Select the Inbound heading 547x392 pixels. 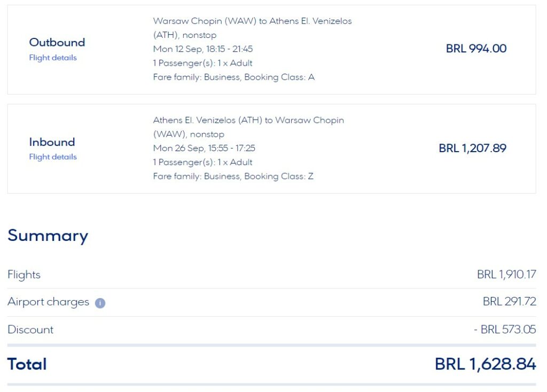tap(52, 142)
